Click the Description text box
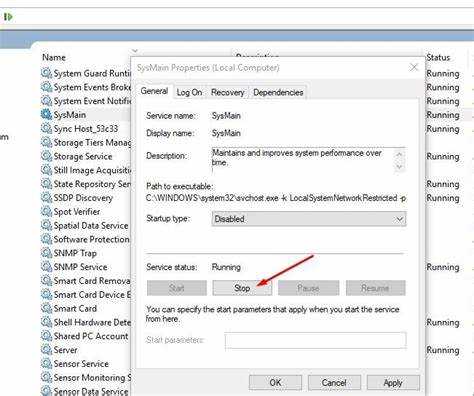This screenshot has height=396, width=474. click(x=308, y=160)
